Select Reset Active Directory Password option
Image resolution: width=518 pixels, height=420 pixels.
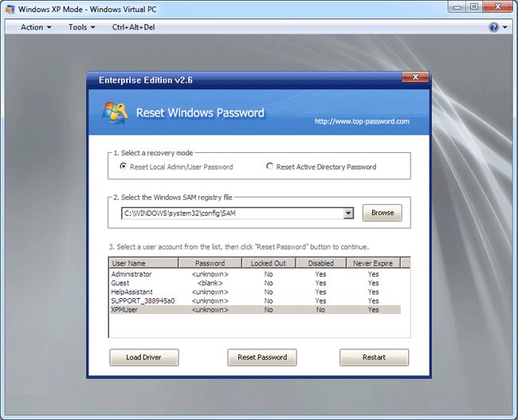click(x=269, y=167)
